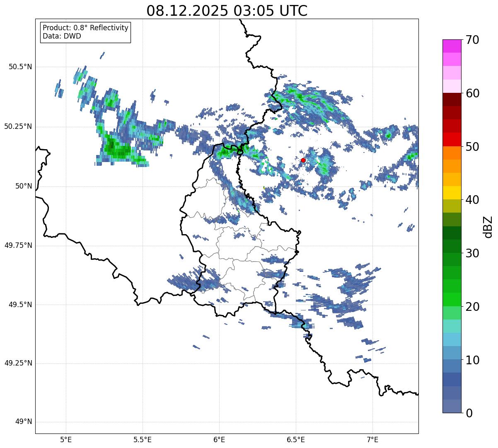Click the colorbar tick label 10
Screen dimensions: 498x448
coord(472,360)
